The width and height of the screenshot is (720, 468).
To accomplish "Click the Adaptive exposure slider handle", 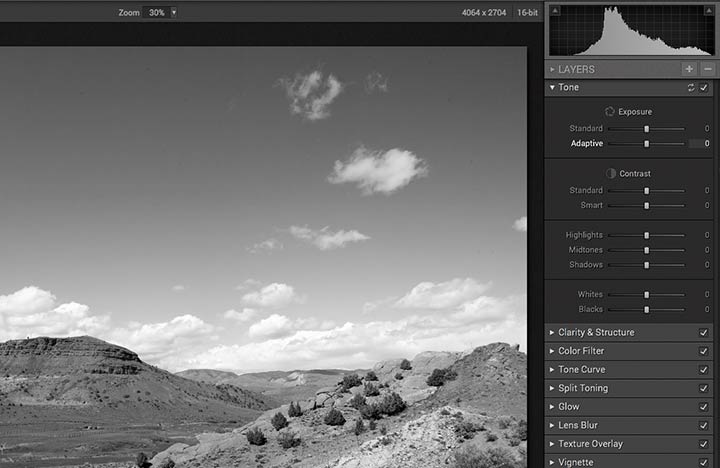I will pyautogui.click(x=647, y=144).
